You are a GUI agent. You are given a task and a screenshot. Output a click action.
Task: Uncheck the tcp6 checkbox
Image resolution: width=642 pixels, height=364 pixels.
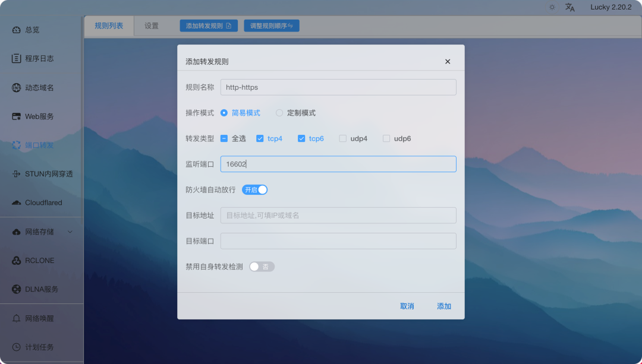point(301,138)
